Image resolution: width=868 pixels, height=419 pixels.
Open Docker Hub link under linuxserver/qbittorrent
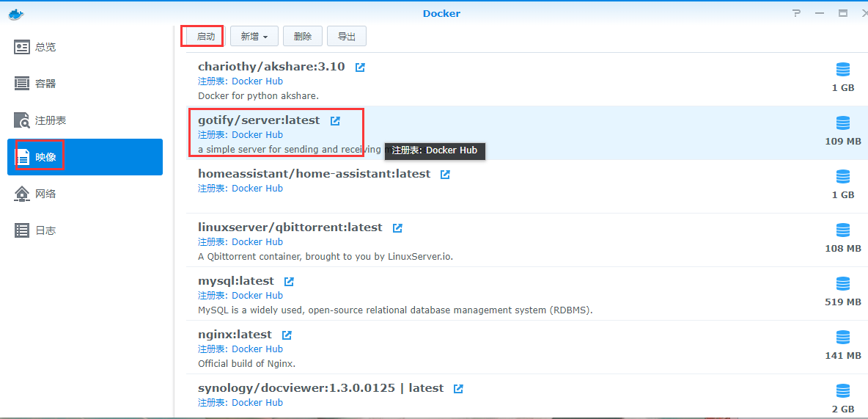257,241
